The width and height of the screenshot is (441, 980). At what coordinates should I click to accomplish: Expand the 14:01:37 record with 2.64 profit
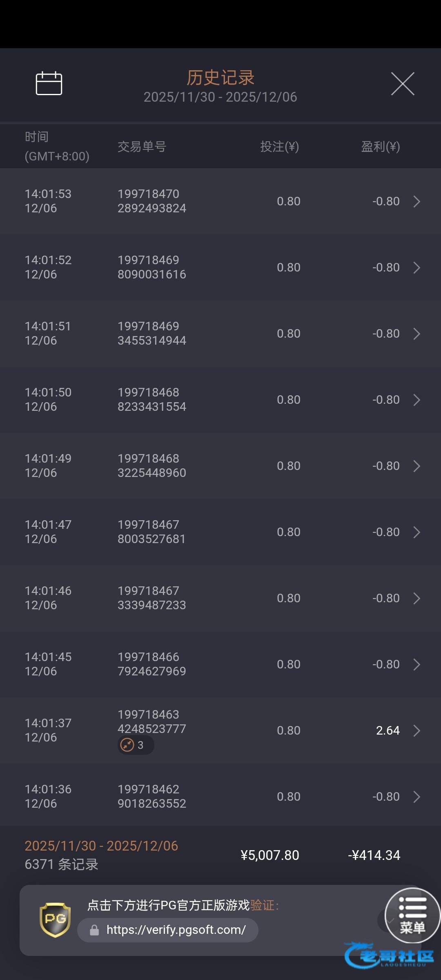(416, 731)
